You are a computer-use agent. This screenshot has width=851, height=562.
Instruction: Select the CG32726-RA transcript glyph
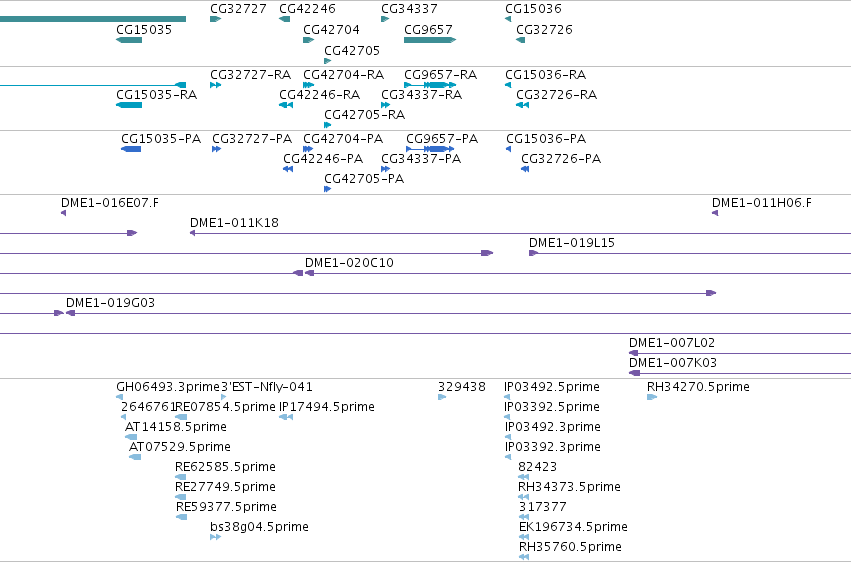coord(522,105)
